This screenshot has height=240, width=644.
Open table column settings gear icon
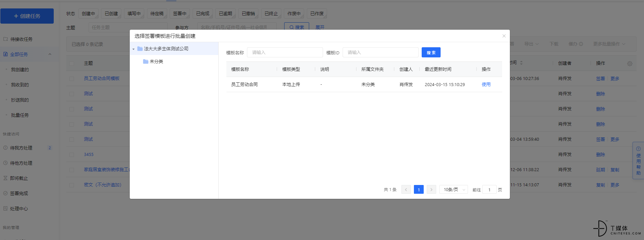pos(630,63)
